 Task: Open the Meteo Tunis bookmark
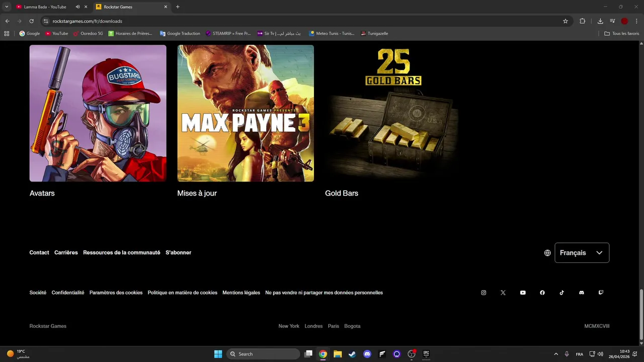[x=332, y=34]
